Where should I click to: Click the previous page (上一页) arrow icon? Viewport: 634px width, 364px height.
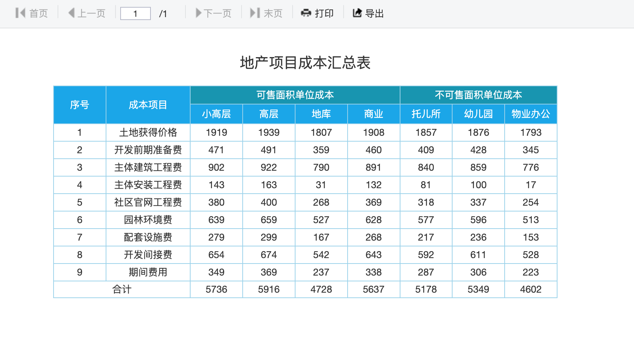[x=72, y=13]
